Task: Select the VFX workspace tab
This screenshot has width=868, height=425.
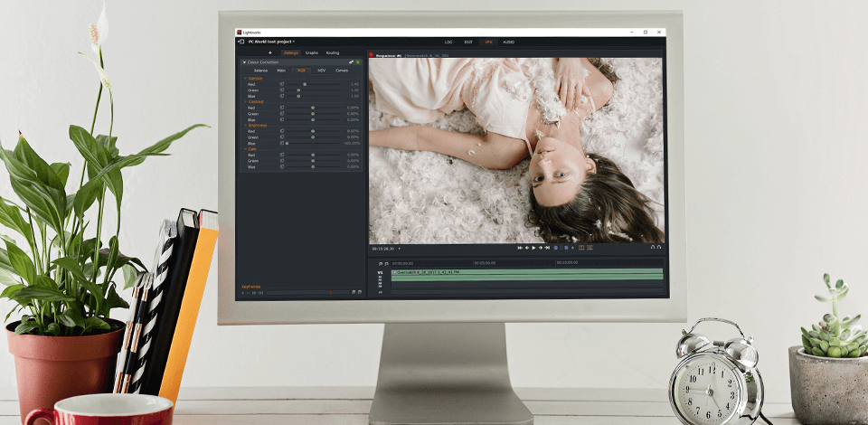Action: pyautogui.click(x=488, y=42)
